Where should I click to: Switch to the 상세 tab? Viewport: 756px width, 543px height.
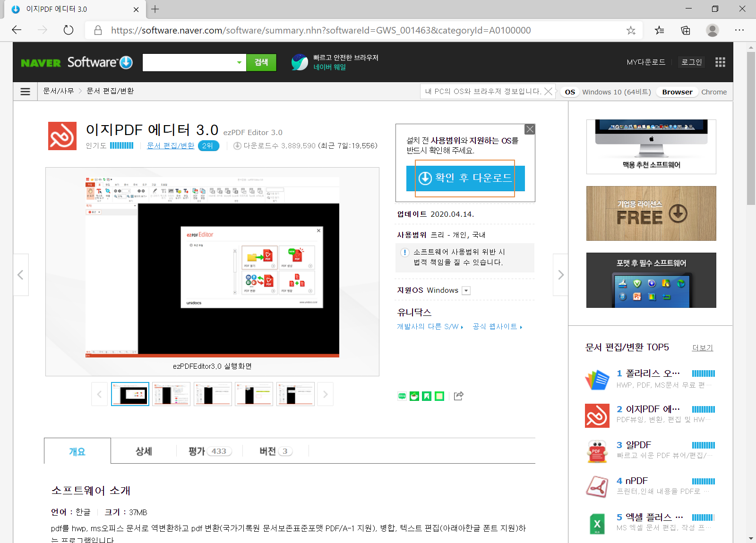(144, 451)
